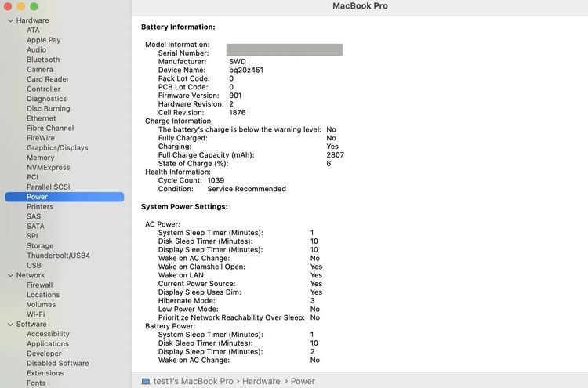Click the Hardware category label
The width and height of the screenshot is (588, 388).
tap(32, 20)
